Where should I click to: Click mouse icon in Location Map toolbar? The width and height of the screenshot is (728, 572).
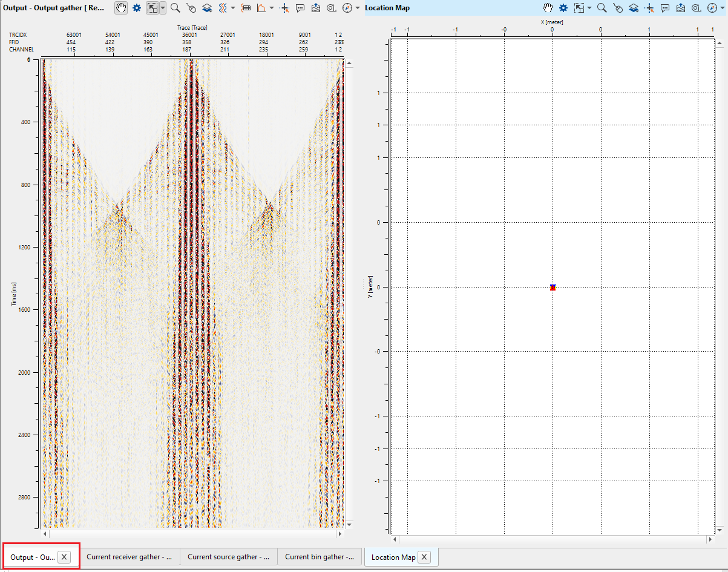[618, 8]
